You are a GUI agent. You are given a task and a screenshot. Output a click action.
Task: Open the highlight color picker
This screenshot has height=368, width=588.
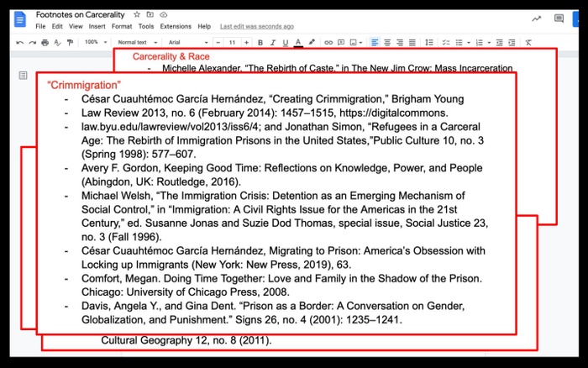[312, 42]
